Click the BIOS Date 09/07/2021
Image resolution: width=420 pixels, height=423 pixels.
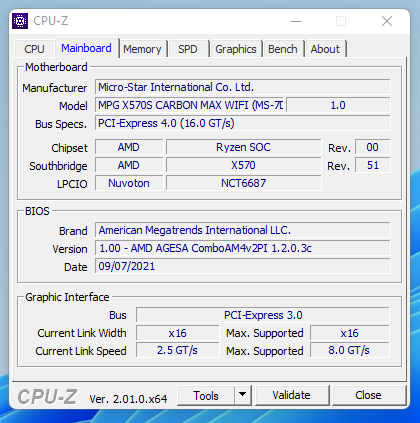pos(242,266)
